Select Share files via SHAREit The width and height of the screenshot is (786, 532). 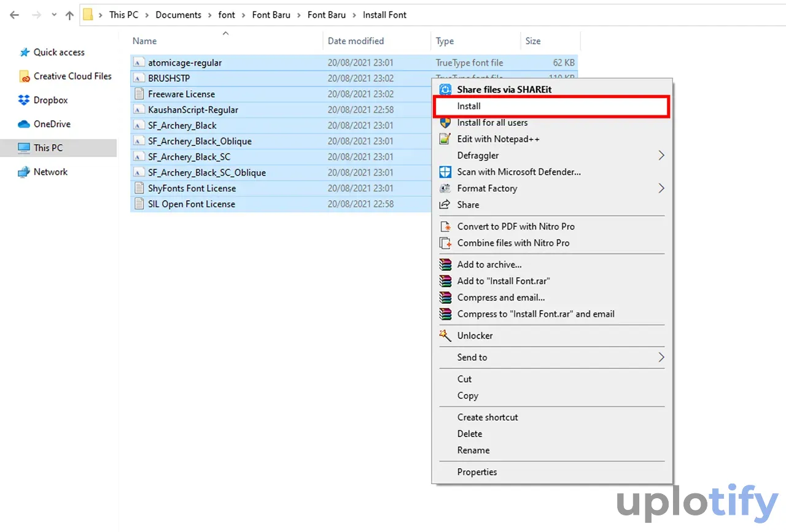point(504,90)
